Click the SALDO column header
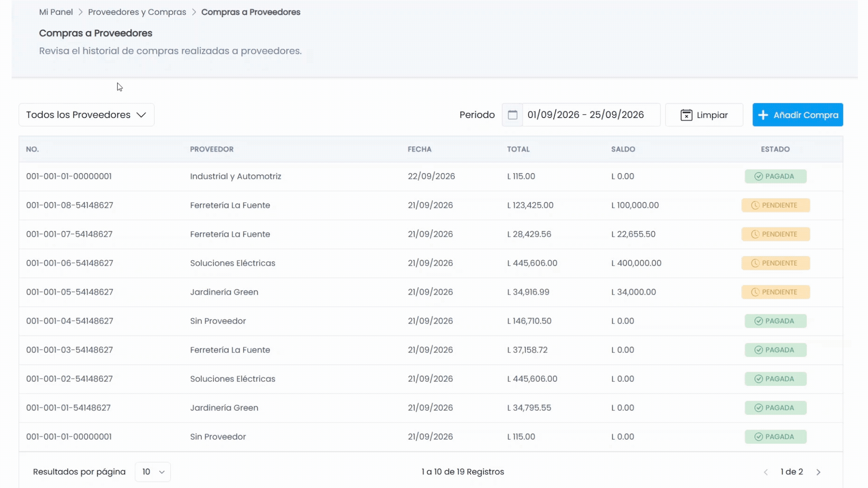This screenshot has height=488, width=868. click(623, 149)
